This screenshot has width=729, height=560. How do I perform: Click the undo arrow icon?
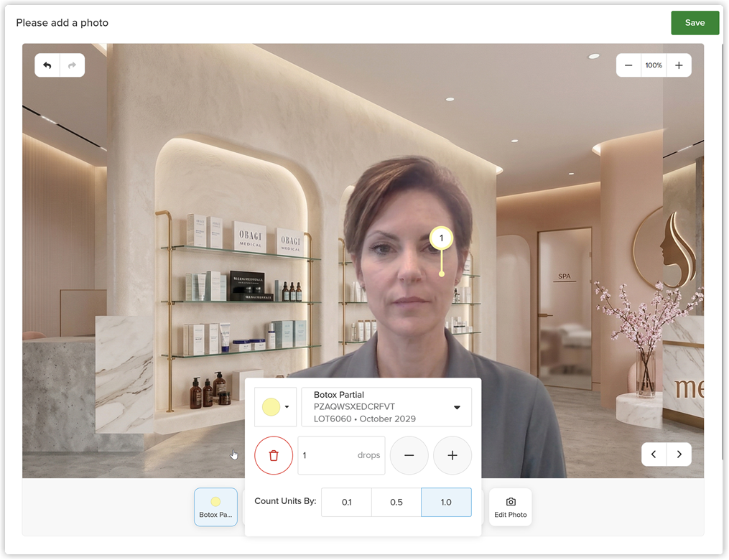click(47, 65)
